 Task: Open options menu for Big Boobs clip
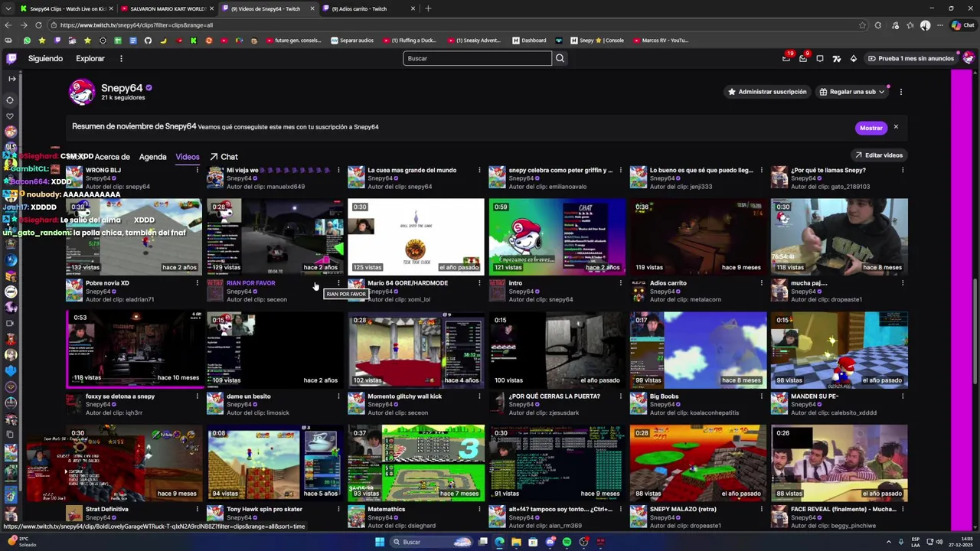(x=761, y=396)
